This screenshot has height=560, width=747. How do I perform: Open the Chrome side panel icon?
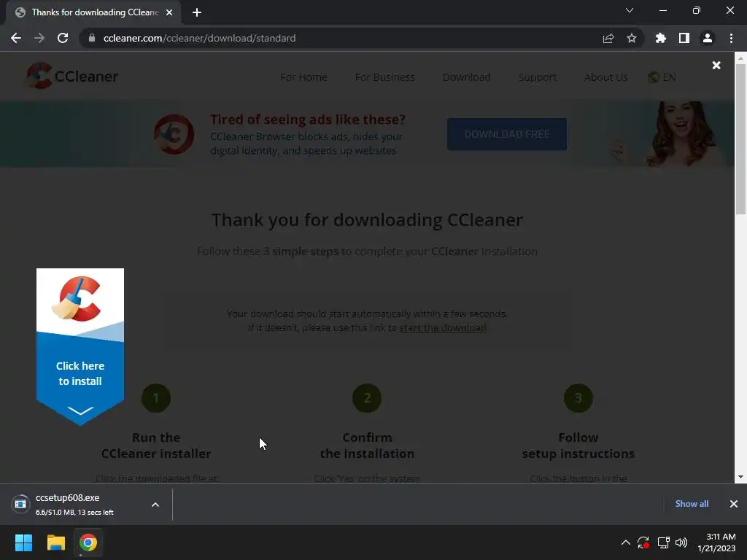pyautogui.click(x=684, y=38)
